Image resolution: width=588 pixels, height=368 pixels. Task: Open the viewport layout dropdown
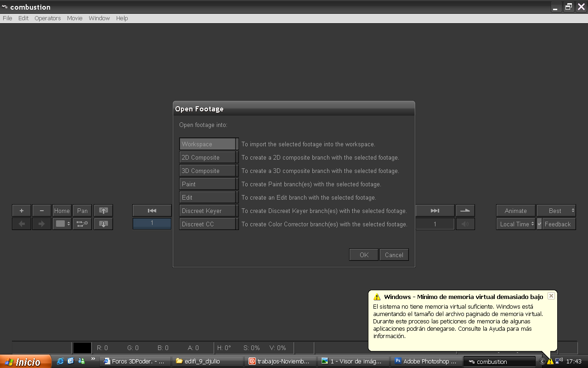coord(62,224)
